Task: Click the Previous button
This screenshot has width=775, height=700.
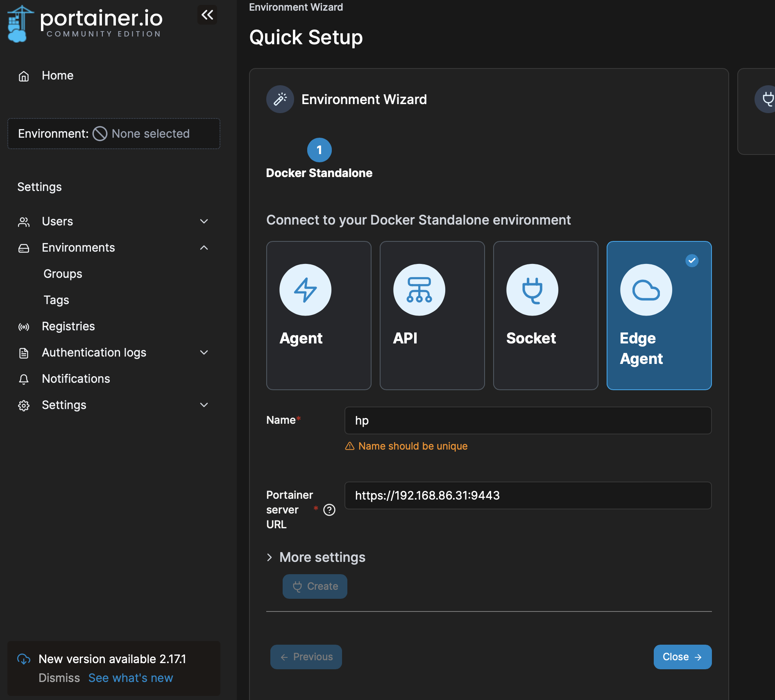Action: click(x=306, y=657)
